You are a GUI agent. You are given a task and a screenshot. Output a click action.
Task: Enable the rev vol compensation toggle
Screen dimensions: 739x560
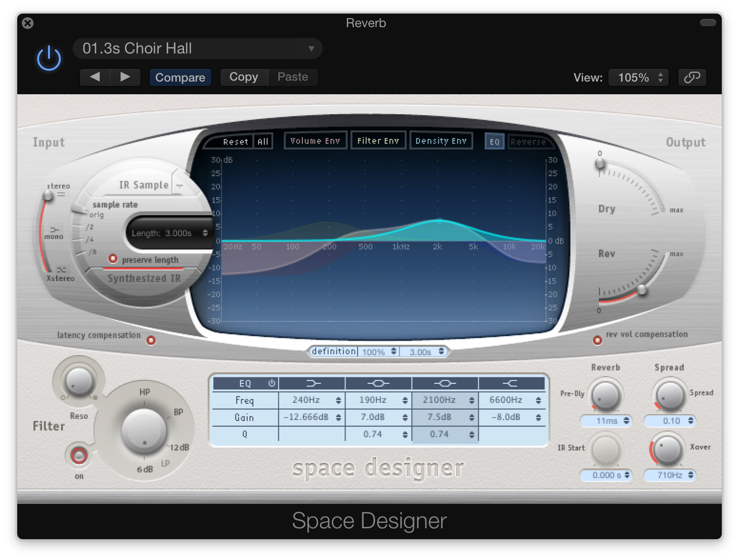coord(597,340)
